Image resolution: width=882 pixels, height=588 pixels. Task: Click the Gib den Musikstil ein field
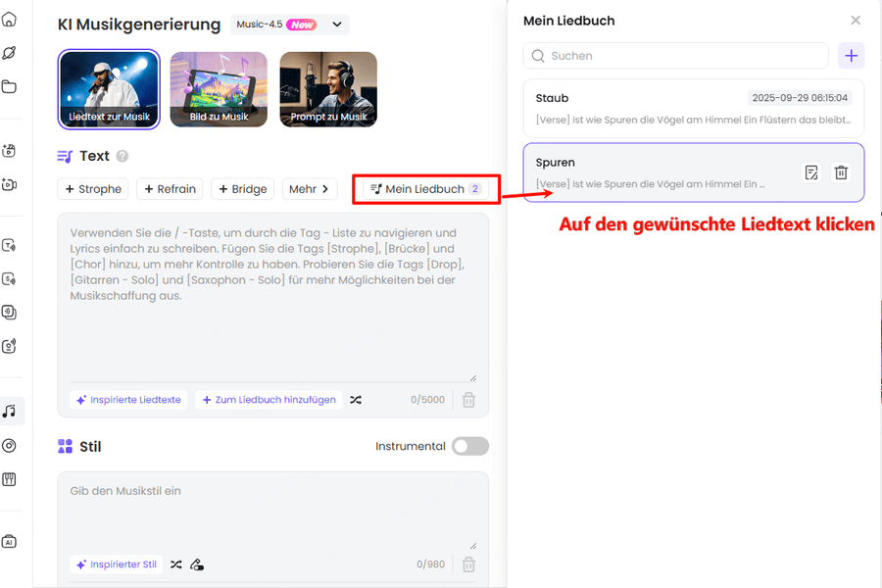tap(272, 511)
